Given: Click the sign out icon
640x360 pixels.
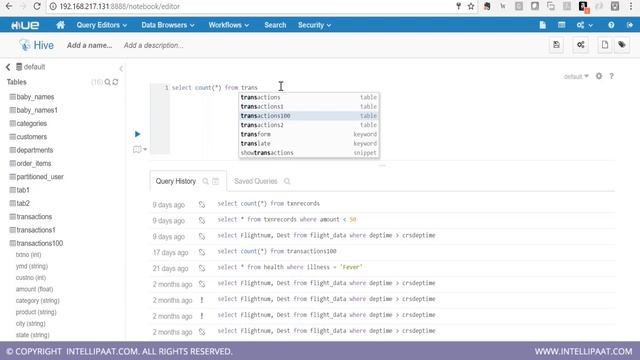Looking at the screenshot, I should [x=630, y=25].
